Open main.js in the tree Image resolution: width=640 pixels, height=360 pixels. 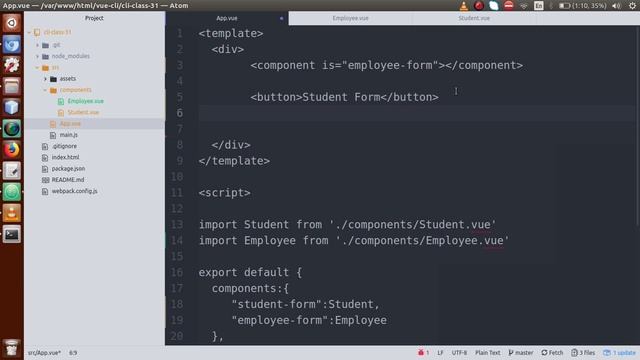(68, 135)
